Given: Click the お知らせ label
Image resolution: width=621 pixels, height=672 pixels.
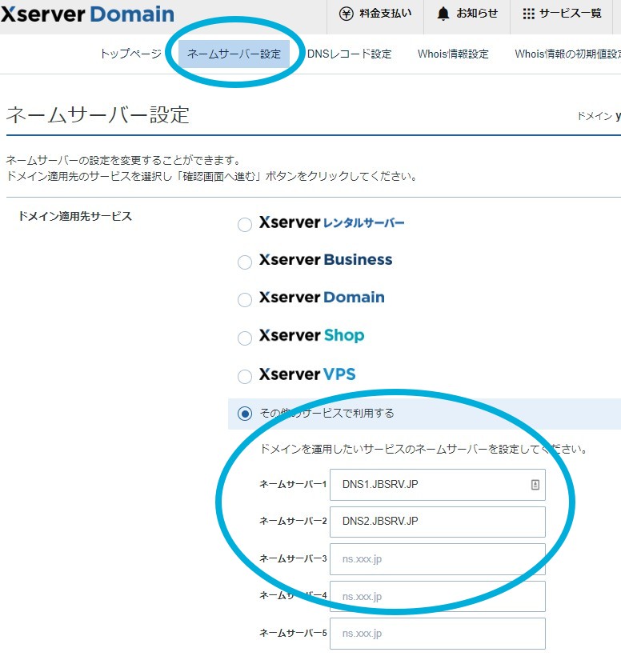Looking at the screenshot, I should (477, 14).
